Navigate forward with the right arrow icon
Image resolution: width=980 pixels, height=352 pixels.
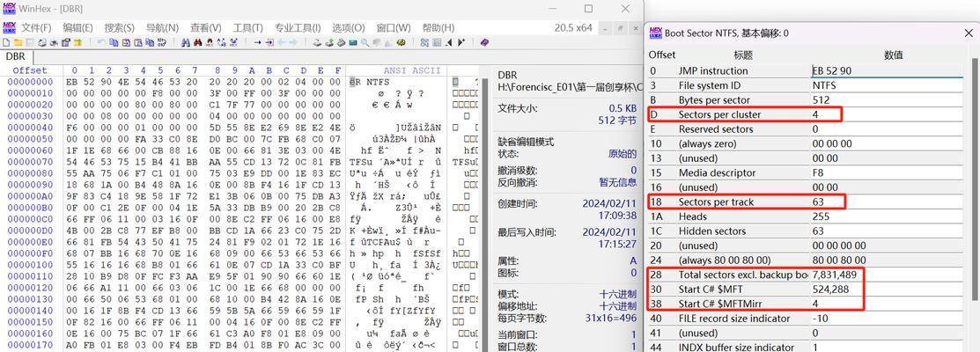point(292,42)
